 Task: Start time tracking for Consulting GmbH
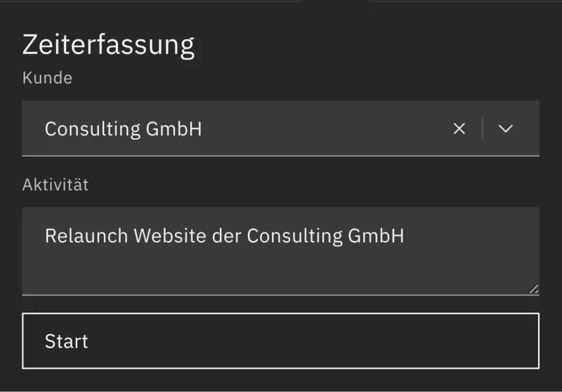[281, 341]
